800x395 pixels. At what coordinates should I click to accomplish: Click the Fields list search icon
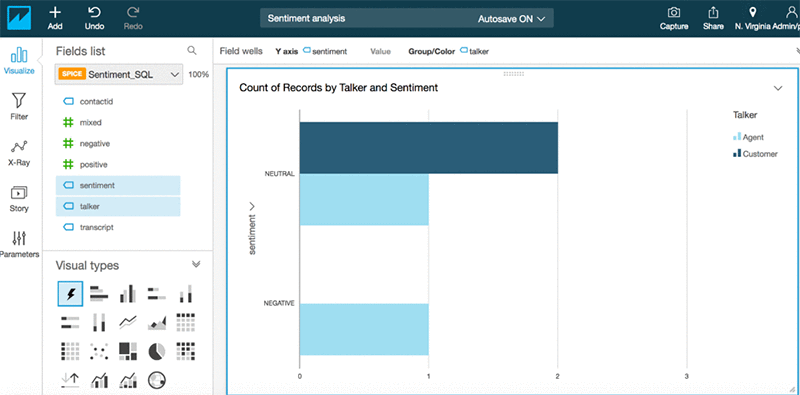(x=192, y=50)
